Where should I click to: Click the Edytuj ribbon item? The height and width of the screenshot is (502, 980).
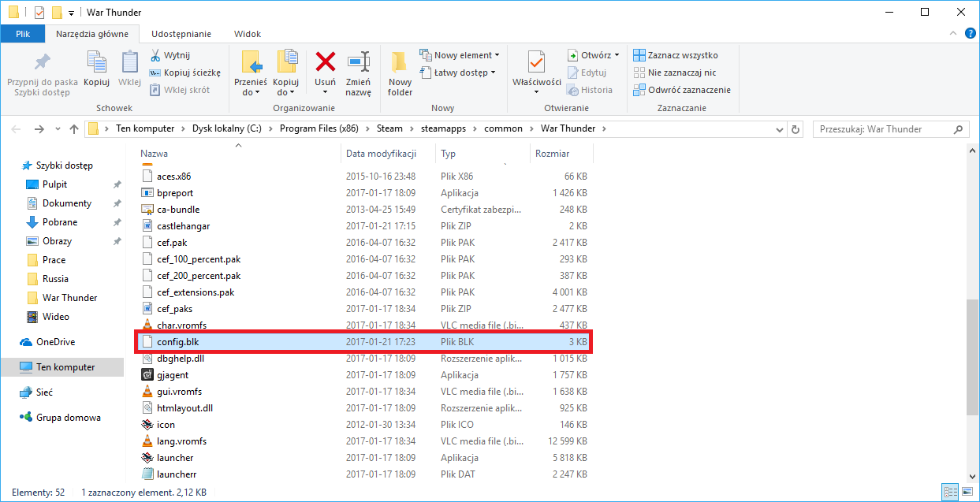click(x=587, y=73)
